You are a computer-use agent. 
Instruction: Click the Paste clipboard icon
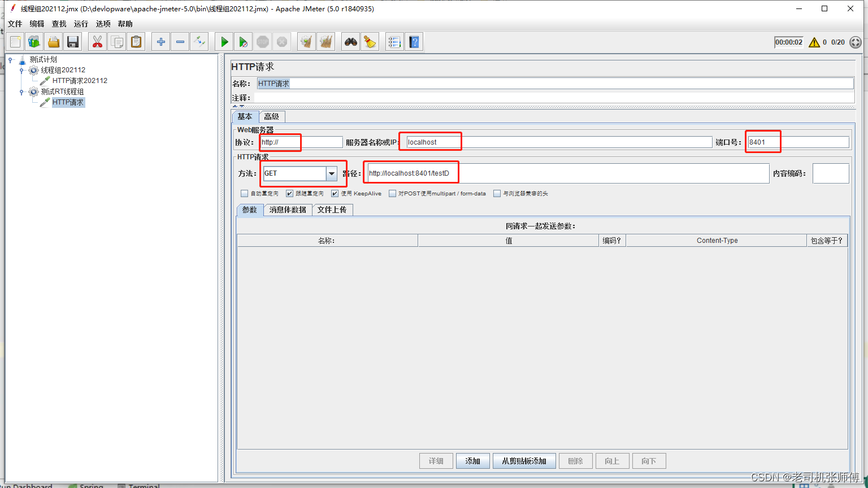click(x=136, y=42)
